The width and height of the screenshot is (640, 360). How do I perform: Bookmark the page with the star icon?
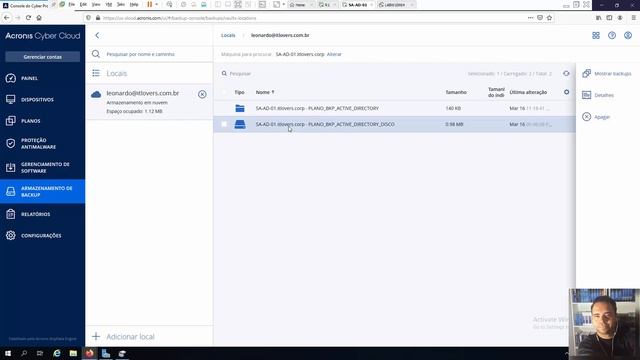549,18
